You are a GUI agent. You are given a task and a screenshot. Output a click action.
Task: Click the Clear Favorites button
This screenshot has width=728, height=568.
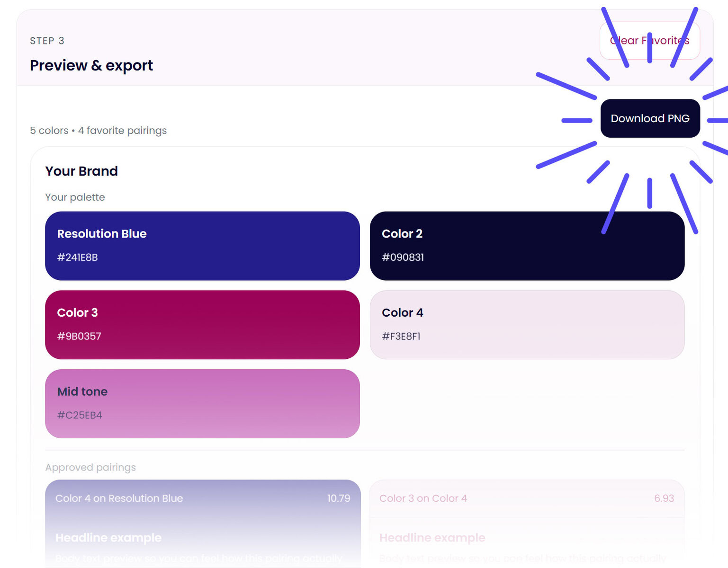click(649, 41)
